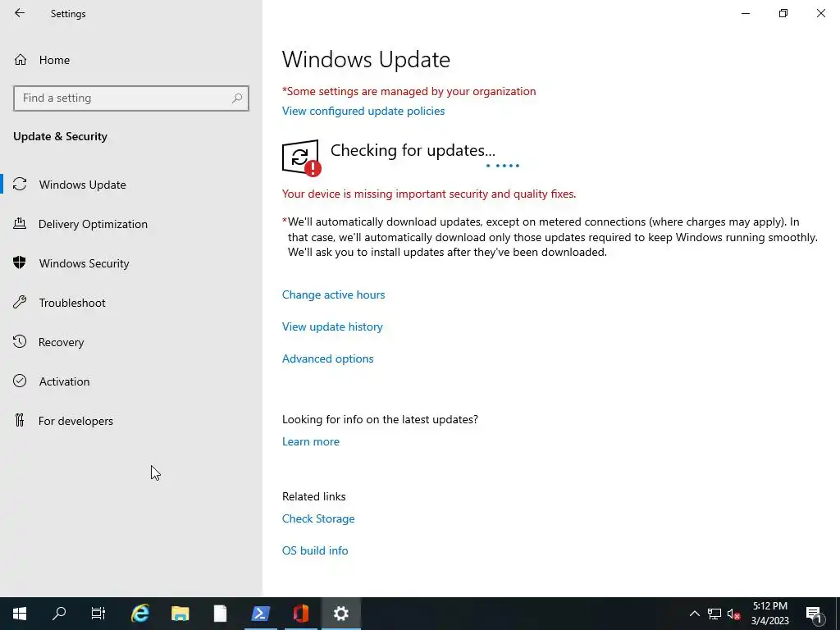
Task: Click the Checking for updates progress dots
Action: click(503, 166)
